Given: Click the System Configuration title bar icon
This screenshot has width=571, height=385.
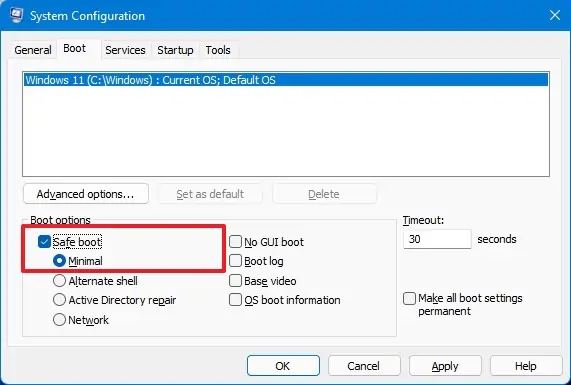Looking at the screenshot, I should tap(16, 15).
